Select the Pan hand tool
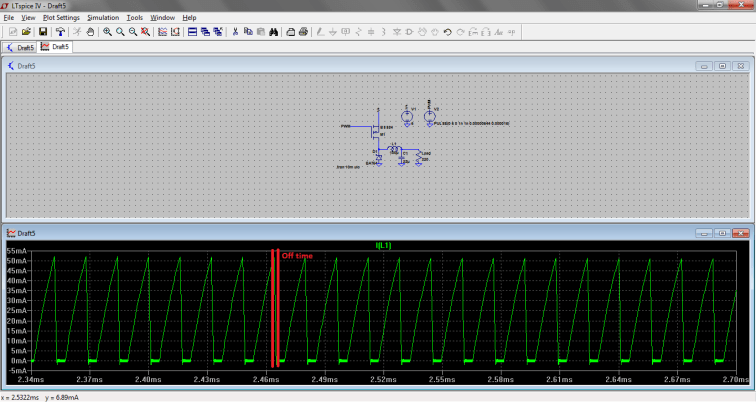 point(90,32)
